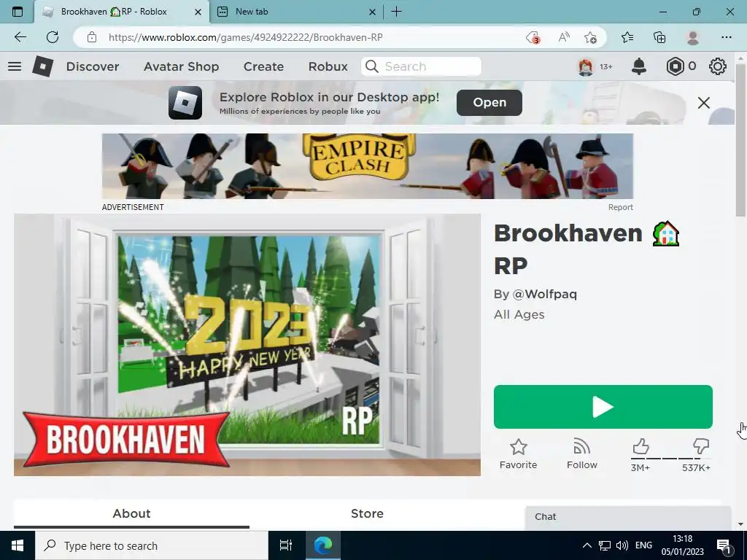This screenshot has width=747, height=560.
Task: Open the Windows notification center
Action: [x=724, y=546]
